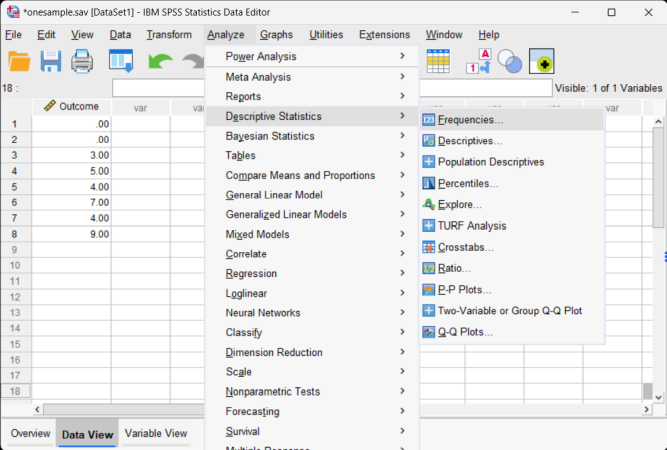Choose Generalized Linear Models entry
Image resolution: width=667 pixels, height=450 pixels.
point(312,214)
